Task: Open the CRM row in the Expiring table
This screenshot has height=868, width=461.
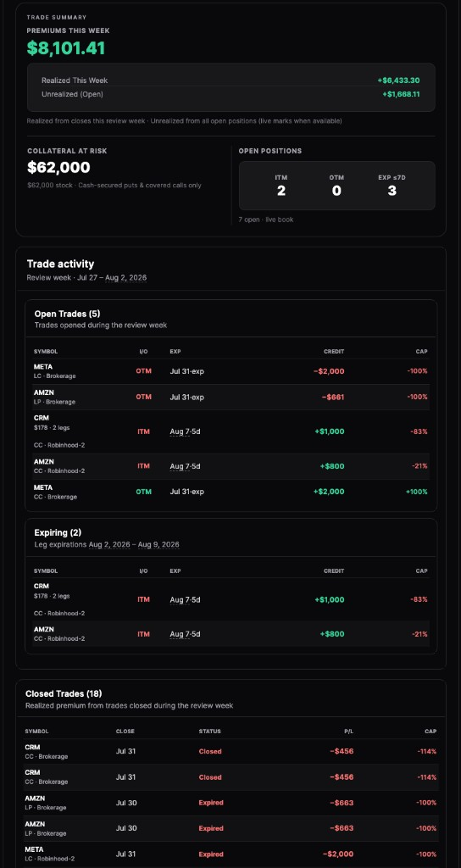Action: [x=230, y=599]
